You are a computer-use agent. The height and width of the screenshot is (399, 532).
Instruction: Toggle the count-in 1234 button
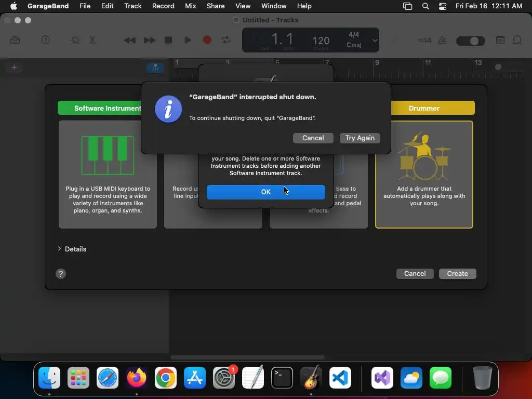[x=424, y=40]
